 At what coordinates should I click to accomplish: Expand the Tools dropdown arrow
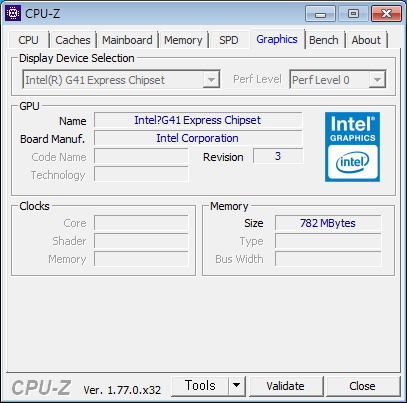pyautogui.click(x=237, y=386)
